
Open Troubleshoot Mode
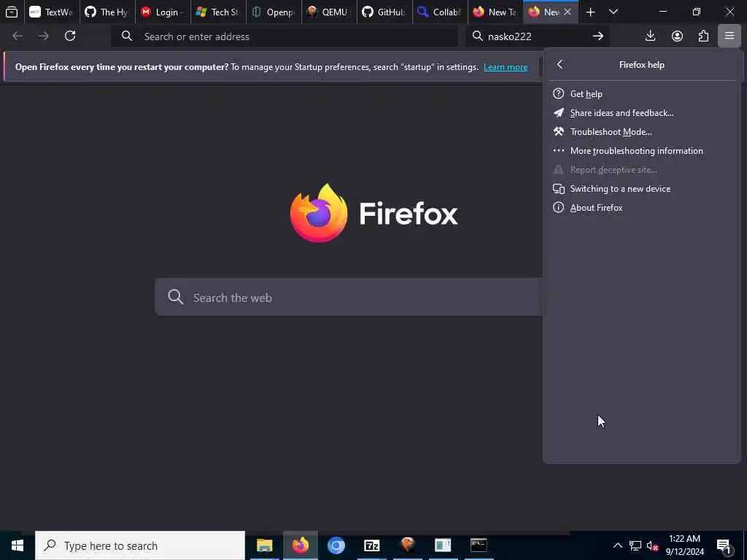point(642,132)
